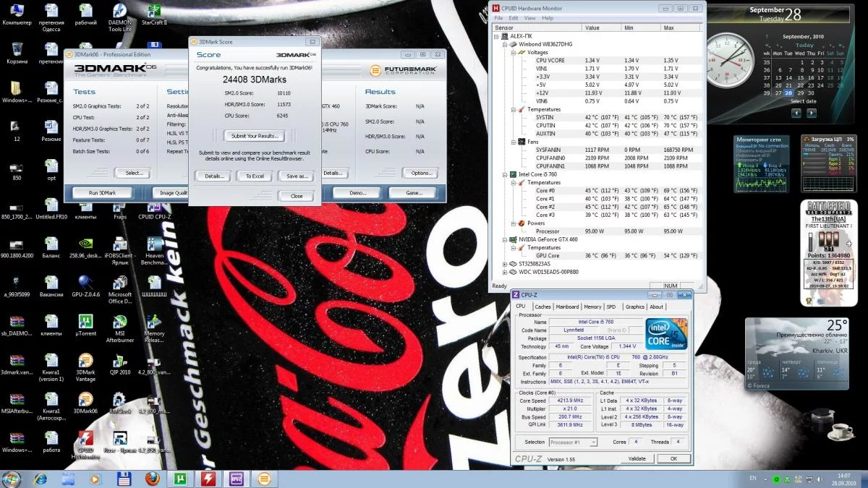The image size is (868, 488).
Task: Open the Processor #1 selection dropdown in CPU-Z
Action: point(573,442)
